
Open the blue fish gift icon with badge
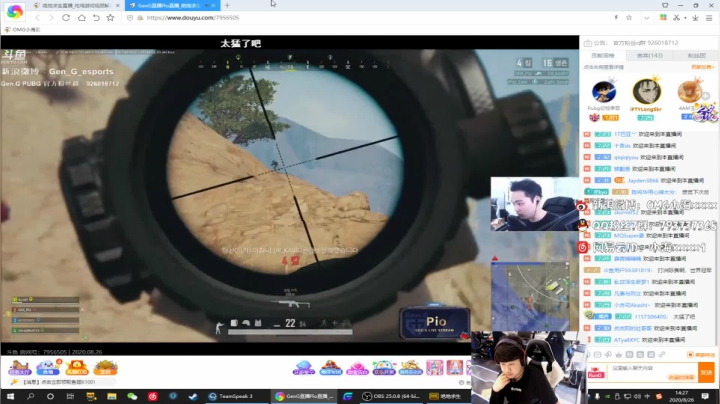48,368
